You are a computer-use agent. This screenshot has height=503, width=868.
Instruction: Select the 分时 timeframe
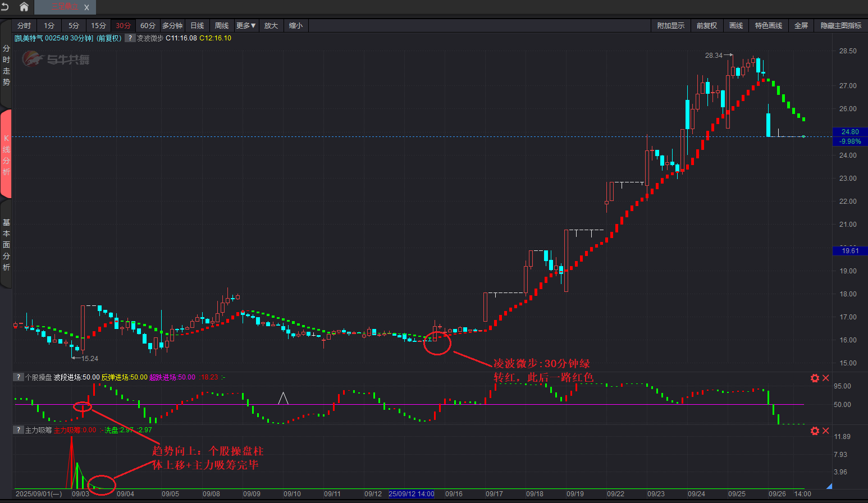tap(24, 26)
